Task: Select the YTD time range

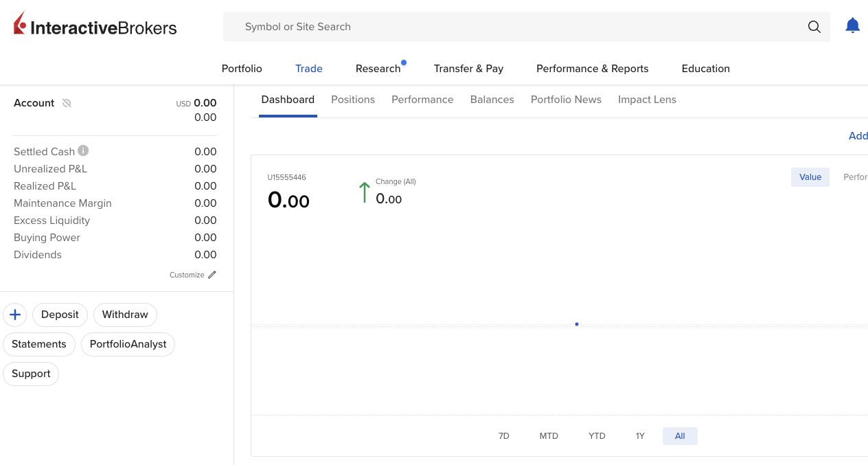Action: [x=597, y=436]
